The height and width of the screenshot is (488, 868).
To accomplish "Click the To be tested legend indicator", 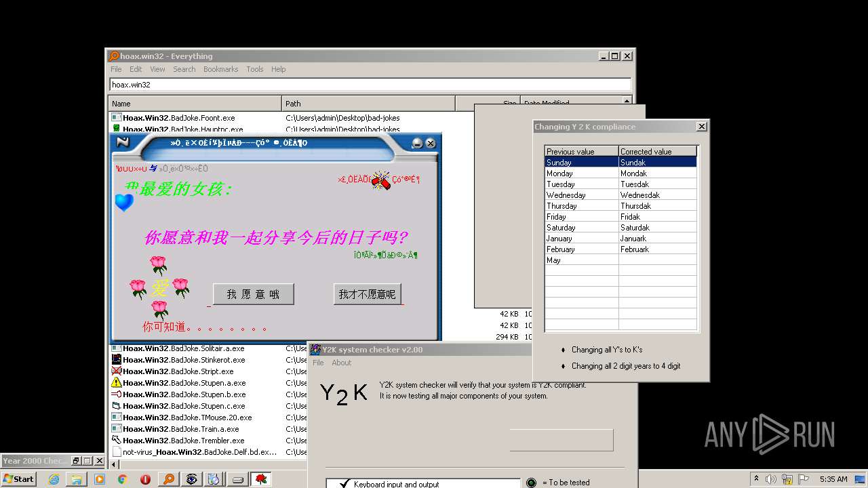I will click(x=531, y=483).
